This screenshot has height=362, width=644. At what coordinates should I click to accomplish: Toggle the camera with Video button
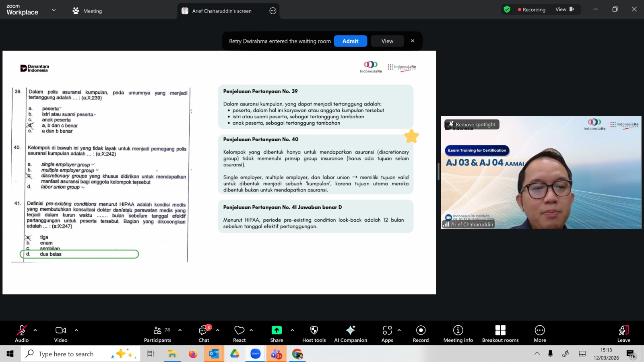61,334
